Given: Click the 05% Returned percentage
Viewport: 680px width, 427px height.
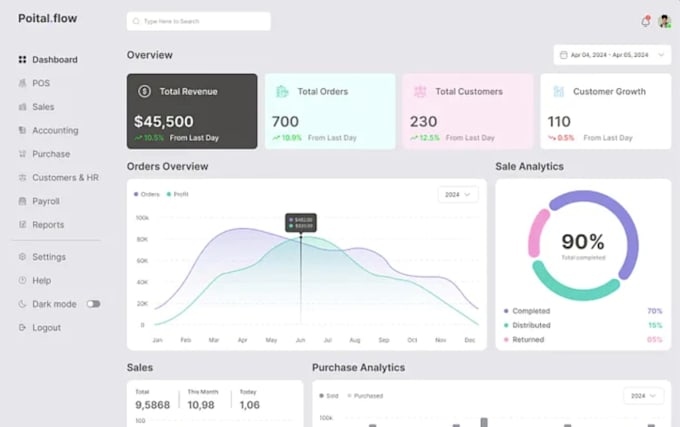Looking at the screenshot, I should click(x=655, y=339).
